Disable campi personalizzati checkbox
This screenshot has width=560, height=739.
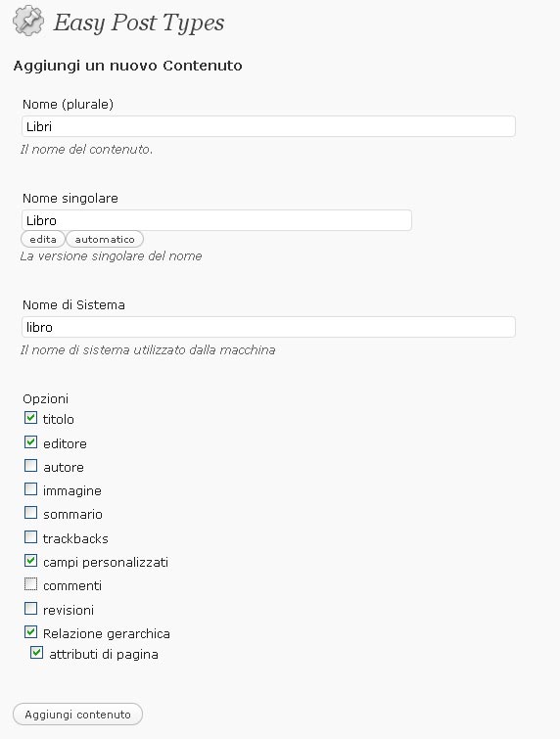click(x=30, y=561)
